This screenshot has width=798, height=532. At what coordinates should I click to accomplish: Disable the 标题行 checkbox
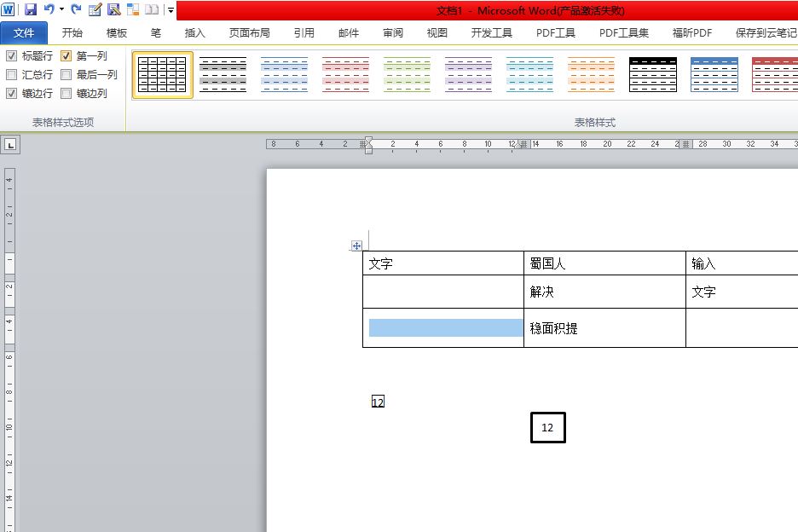(11, 56)
